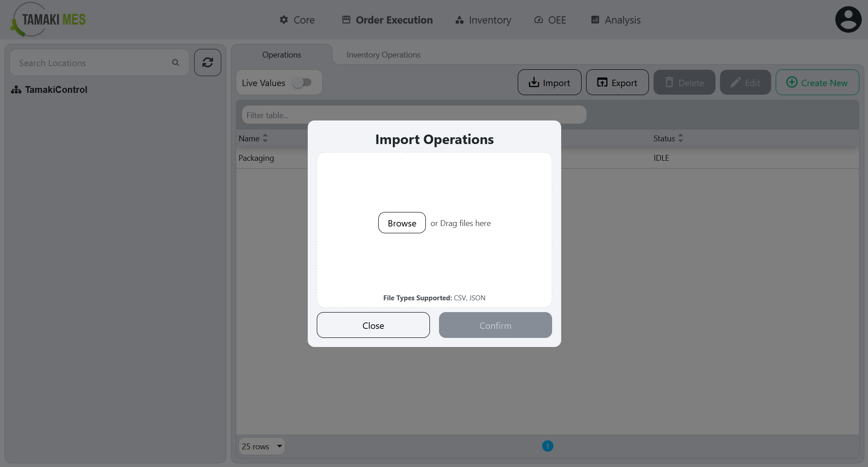Select the Delete trash icon
The image size is (868, 467).
click(x=670, y=82)
